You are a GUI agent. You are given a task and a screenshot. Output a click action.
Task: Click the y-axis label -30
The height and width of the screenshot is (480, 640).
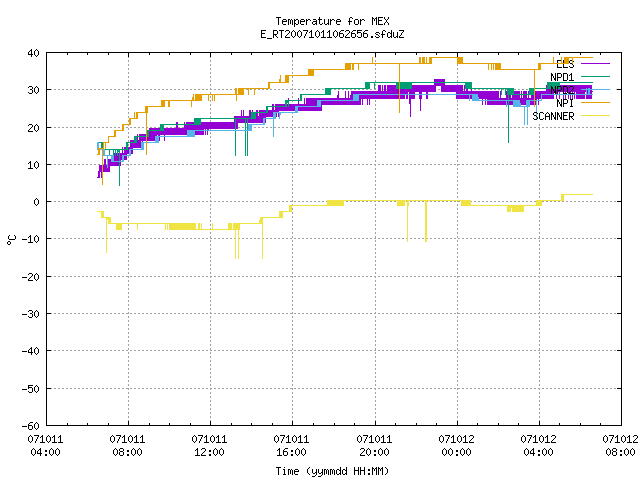pyautogui.click(x=31, y=314)
